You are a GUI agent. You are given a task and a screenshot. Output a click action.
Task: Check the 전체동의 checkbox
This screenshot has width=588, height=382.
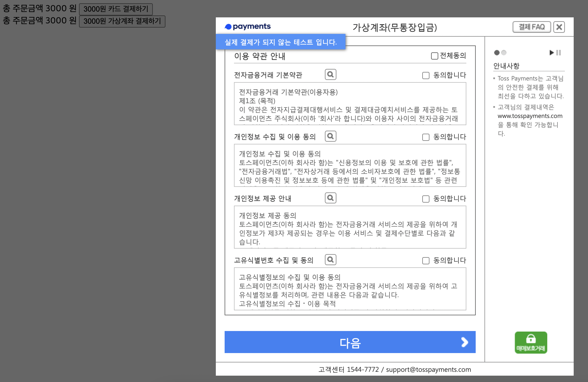(434, 56)
